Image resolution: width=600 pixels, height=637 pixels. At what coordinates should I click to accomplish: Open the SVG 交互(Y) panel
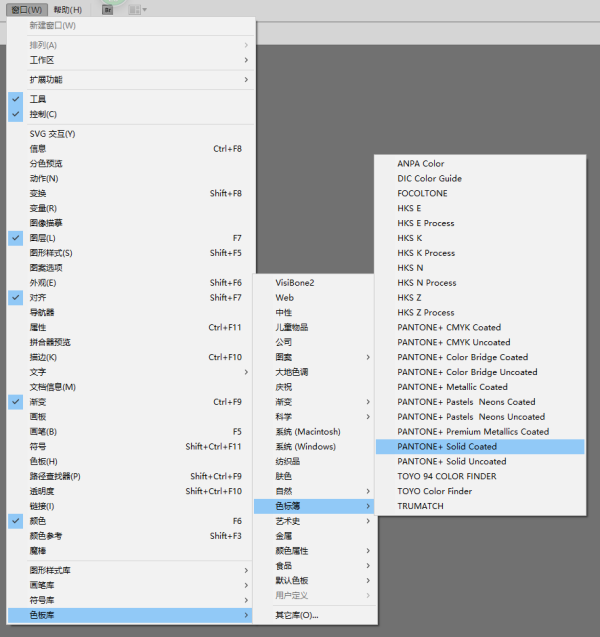click(x=130, y=134)
